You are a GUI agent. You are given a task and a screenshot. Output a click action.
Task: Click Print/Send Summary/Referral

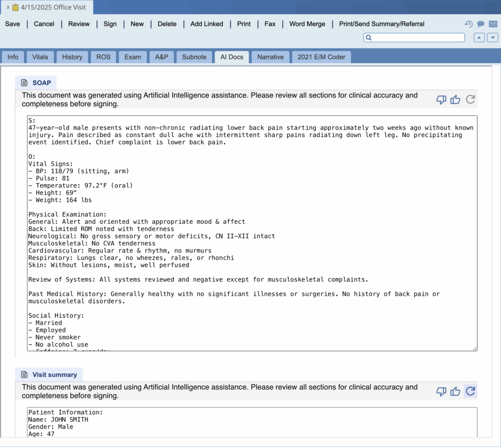(382, 24)
